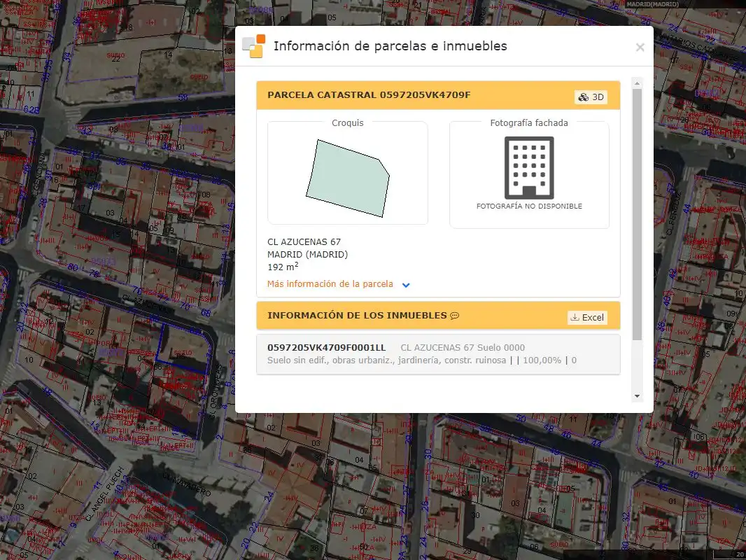This screenshot has width=746, height=560.
Task: Click the speech bubble icon next to 'Información de los inmuebles'
Action: click(x=455, y=316)
